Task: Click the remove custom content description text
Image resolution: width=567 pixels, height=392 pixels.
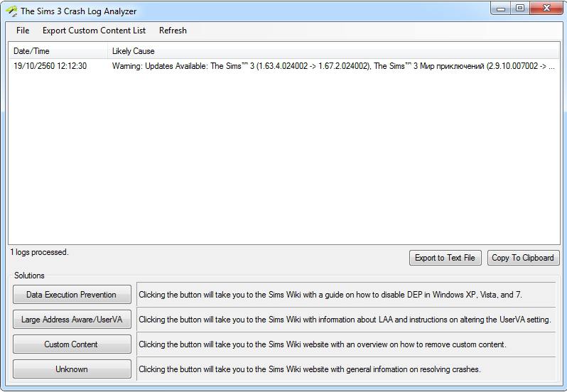Action: point(322,344)
